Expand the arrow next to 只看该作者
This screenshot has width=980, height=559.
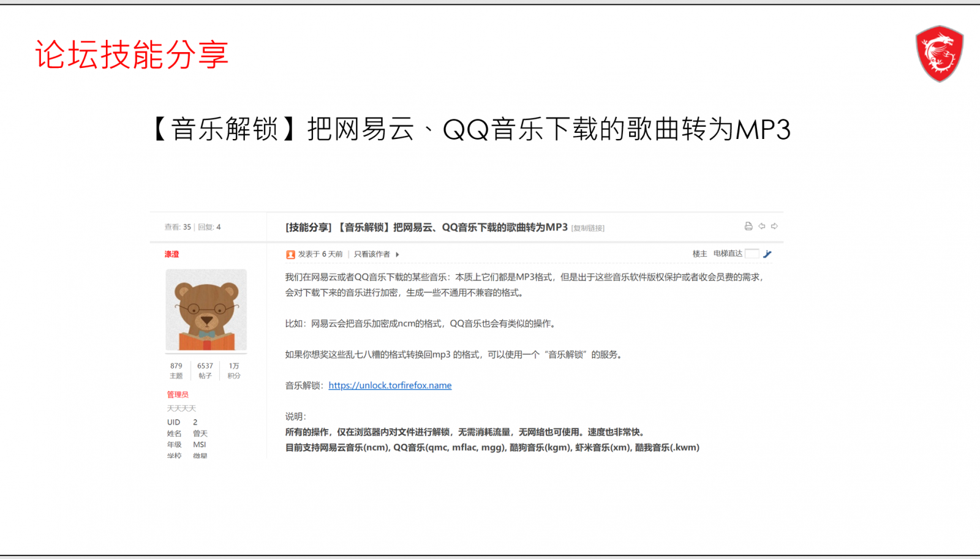coord(397,254)
